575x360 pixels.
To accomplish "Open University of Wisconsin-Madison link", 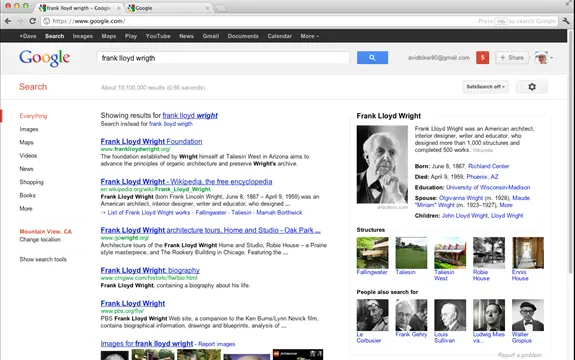I will [488, 187].
